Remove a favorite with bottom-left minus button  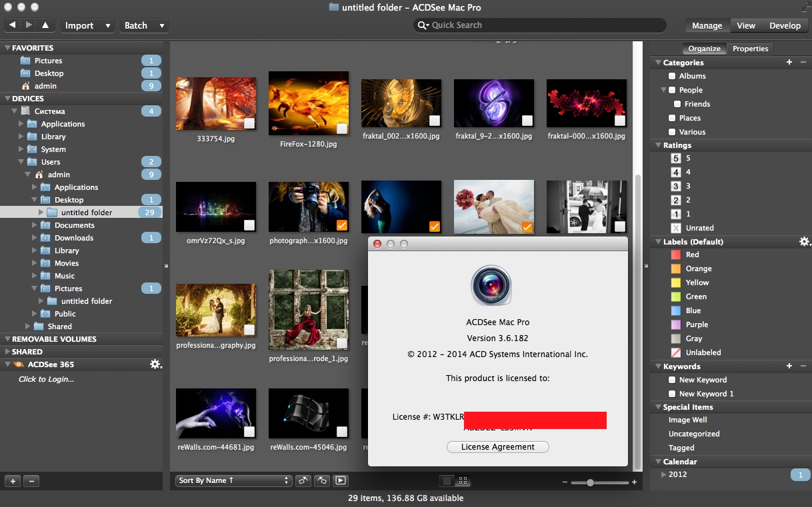(31, 480)
